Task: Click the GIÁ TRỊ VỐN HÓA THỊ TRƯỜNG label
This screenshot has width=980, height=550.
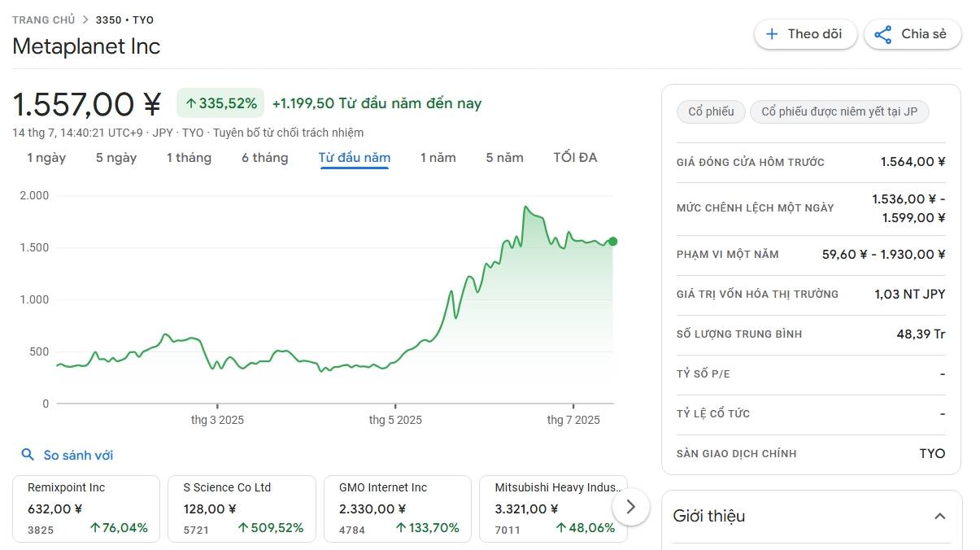Action: [x=757, y=294]
